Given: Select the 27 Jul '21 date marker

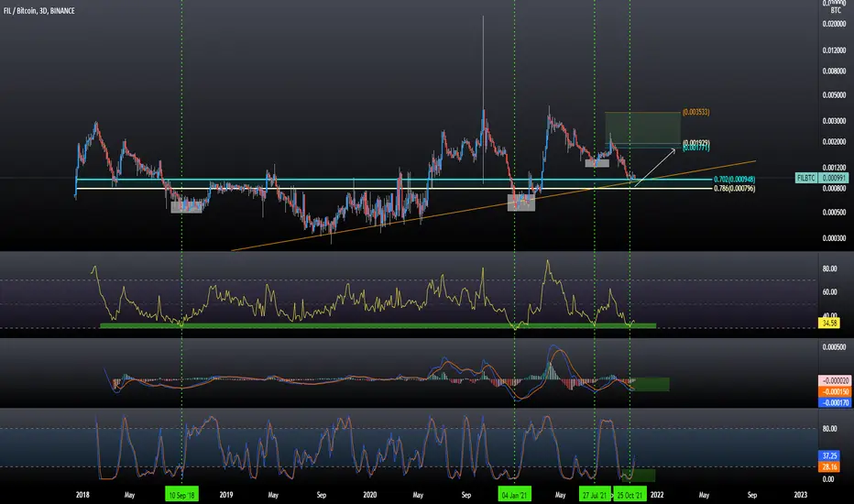Looking at the screenshot, I should 594,495.
